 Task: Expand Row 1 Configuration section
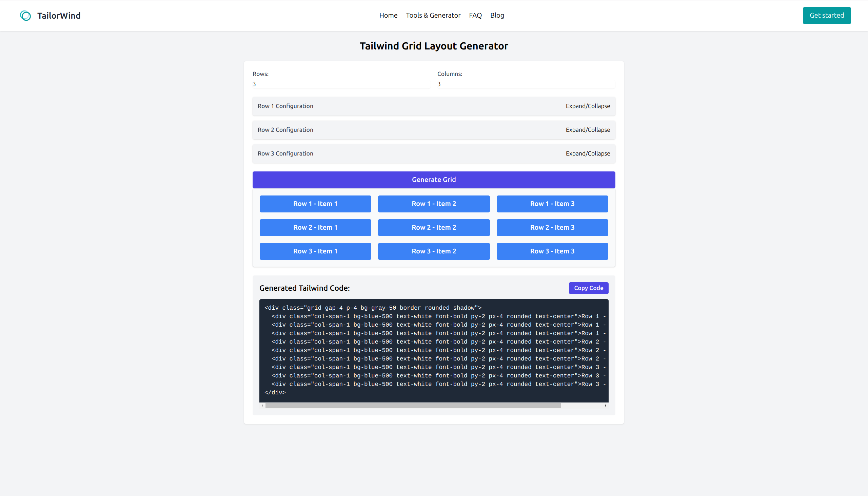[x=588, y=106]
